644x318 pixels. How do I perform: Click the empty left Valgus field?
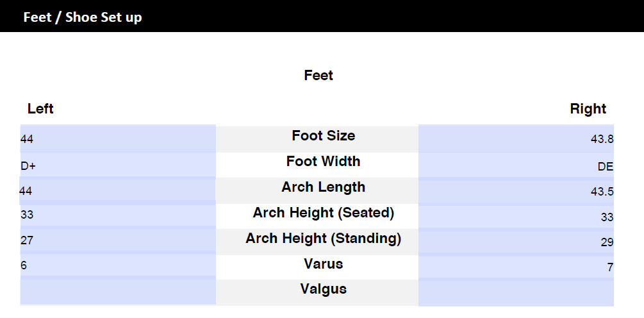(x=118, y=292)
